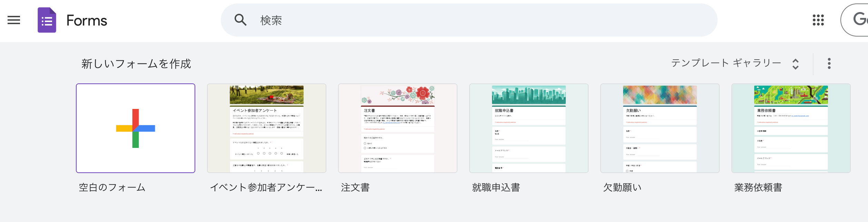Open the 就職申込書 template thumbnail
Image resolution: width=868 pixels, height=222 pixels.
tap(529, 128)
